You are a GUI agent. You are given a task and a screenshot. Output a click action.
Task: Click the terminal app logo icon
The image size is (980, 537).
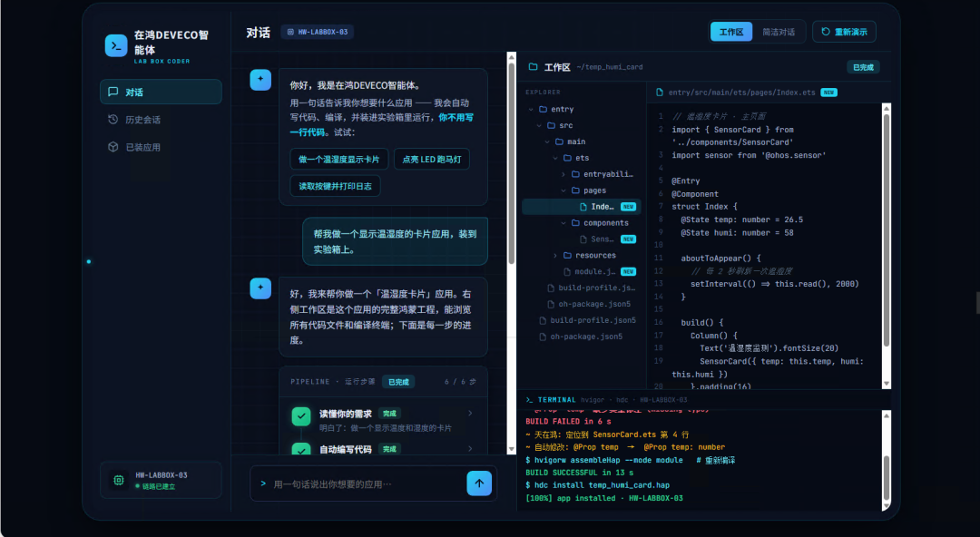116,45
